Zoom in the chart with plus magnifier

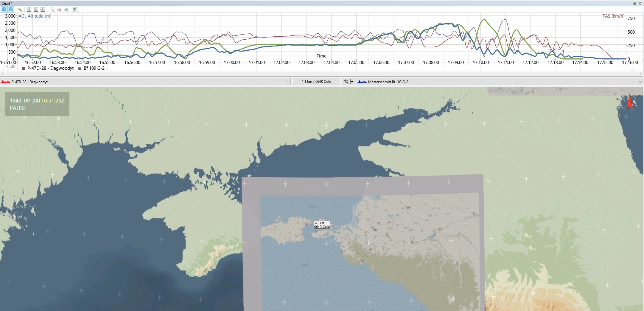click(x=66, y=10)
